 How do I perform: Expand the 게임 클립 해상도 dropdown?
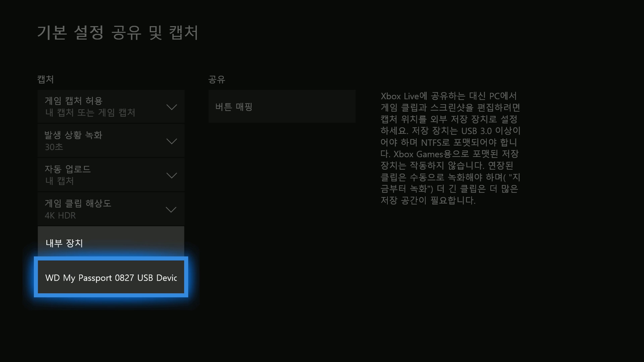click(78, 203)
